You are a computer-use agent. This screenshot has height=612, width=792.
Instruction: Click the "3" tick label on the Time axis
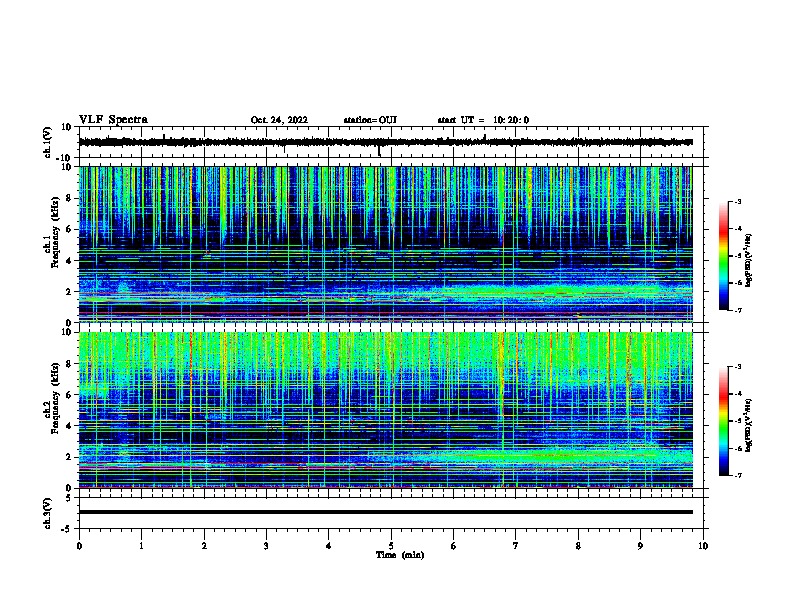(266, 546)
